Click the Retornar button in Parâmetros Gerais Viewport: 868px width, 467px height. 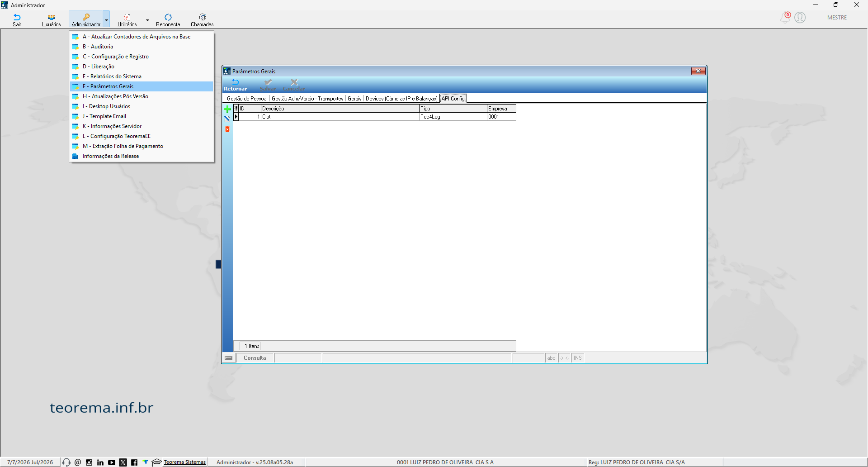(235, 85)
